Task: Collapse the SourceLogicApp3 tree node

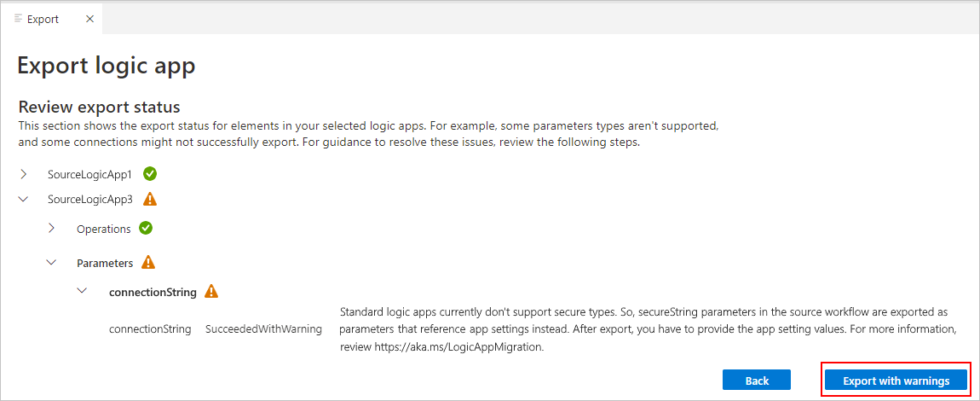Action: click(24, 200)
